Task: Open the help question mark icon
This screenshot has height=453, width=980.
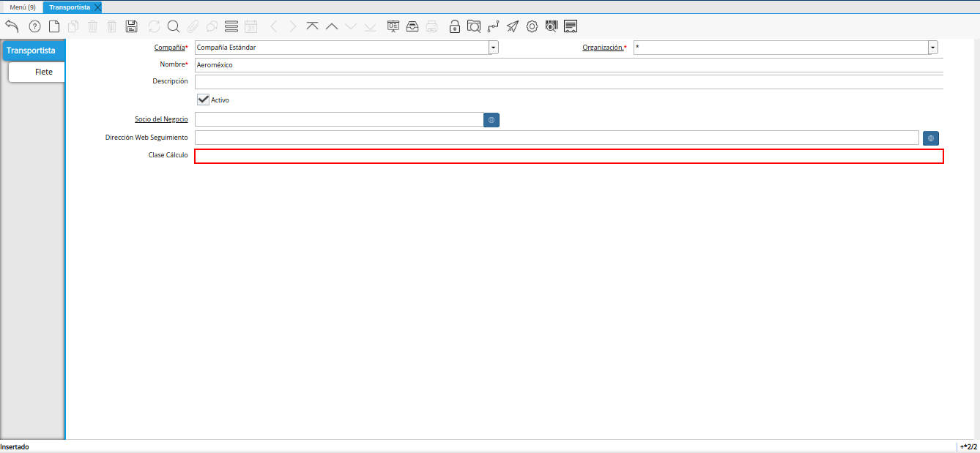Action: 34,26
